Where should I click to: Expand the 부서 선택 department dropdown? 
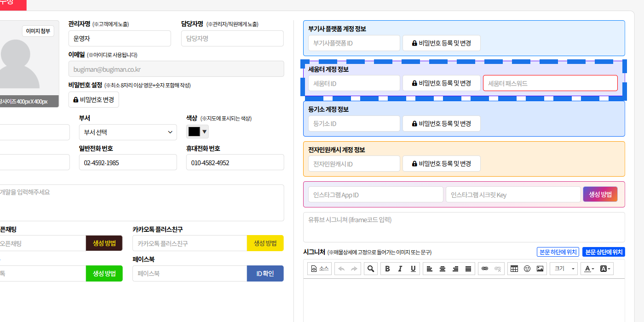(x=128, y=132)
